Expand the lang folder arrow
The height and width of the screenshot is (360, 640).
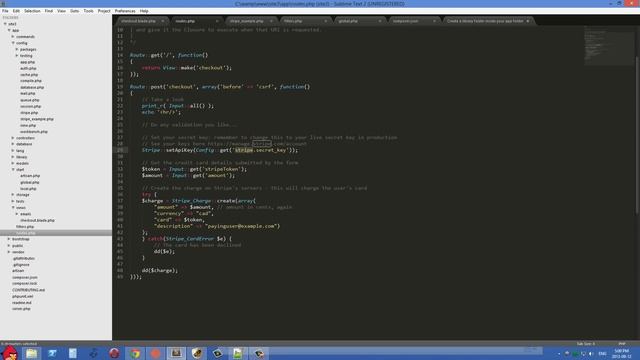tap(13, 151)
